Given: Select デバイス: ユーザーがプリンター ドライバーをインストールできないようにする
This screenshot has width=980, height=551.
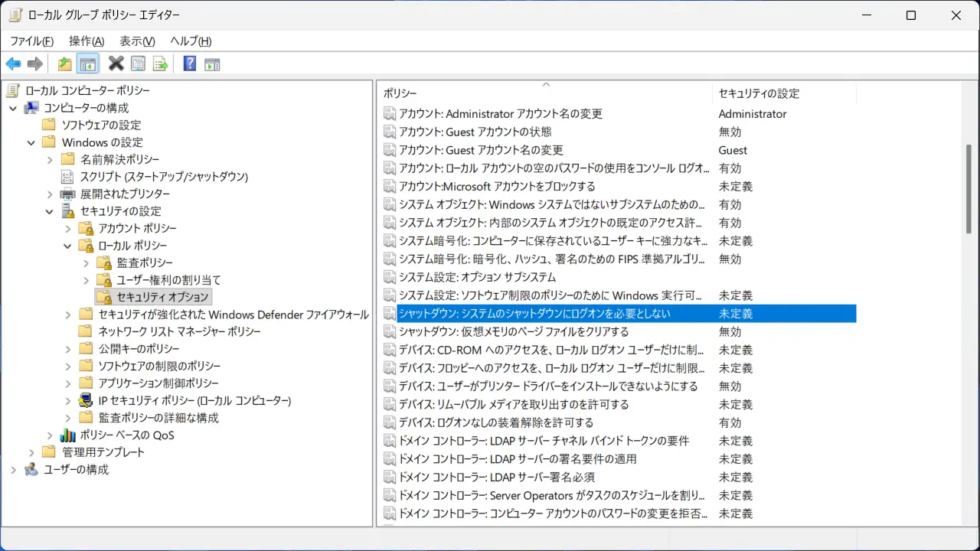Looking at the screenshot, I should (x=548, y=386).
